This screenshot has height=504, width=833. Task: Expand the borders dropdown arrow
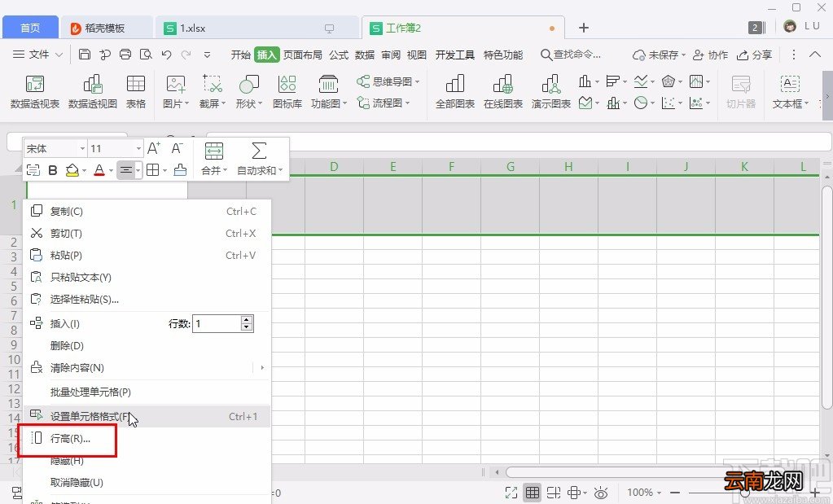pyautogui.click(x=165, y=170)
